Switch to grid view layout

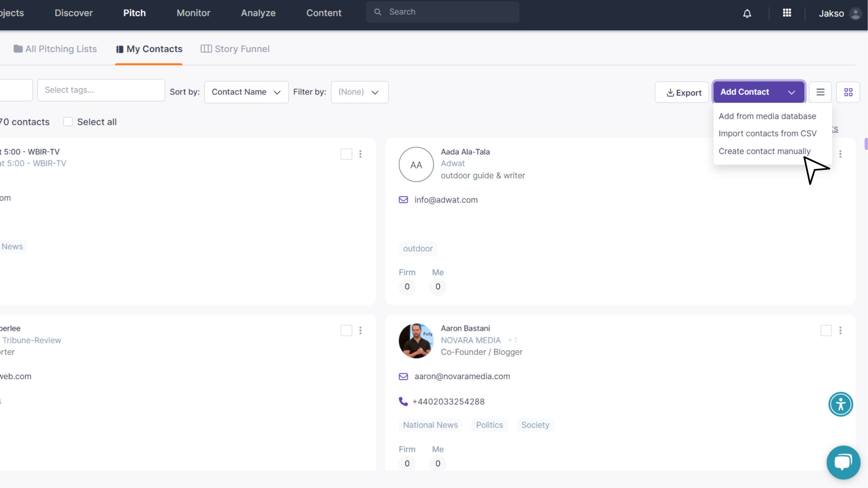[x=848, y=92]
